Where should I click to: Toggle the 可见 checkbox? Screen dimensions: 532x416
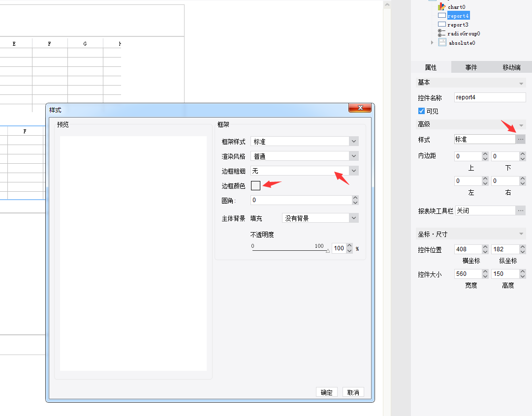pyautogui.click(x=421, y=111)
